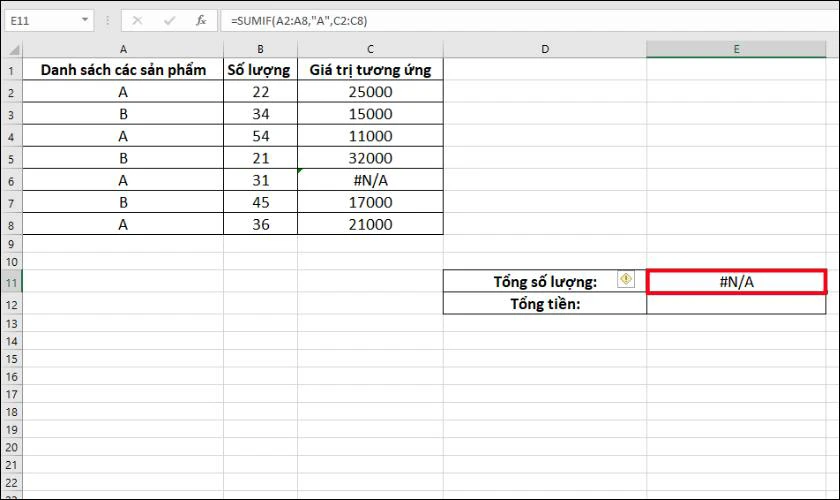Select row 6 header
Image resolution: width=840 pixels, height=500 pixels.
pos(11,181)
